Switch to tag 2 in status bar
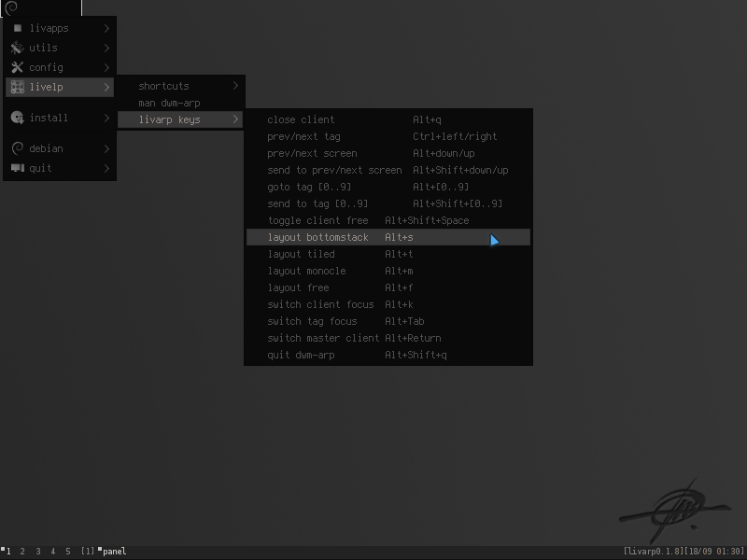Viewport: 747px width, 560px height. tap(22, 552)
